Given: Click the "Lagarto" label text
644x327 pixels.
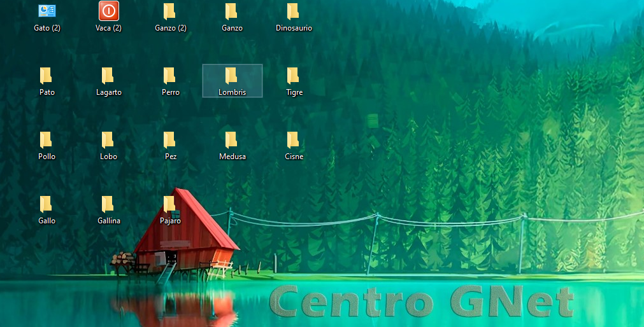Looking at the screenshot, I should [x=109, y=93].
